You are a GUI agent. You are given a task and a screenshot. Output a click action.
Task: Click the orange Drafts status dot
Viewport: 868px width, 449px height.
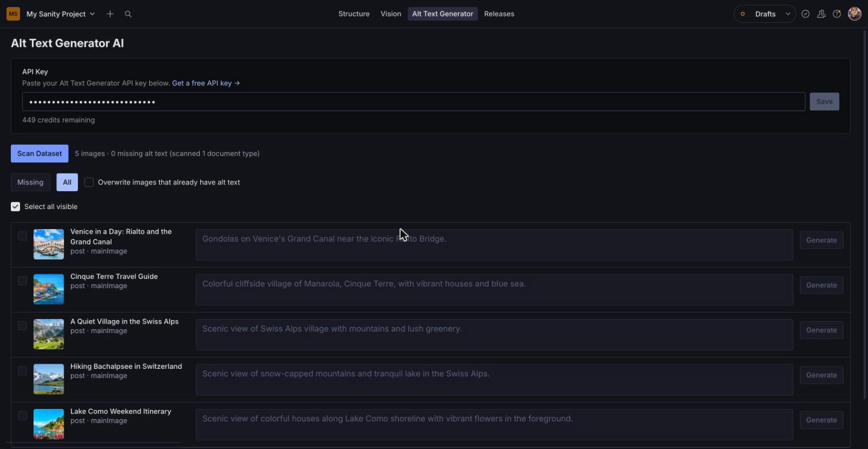click(743, 14)
